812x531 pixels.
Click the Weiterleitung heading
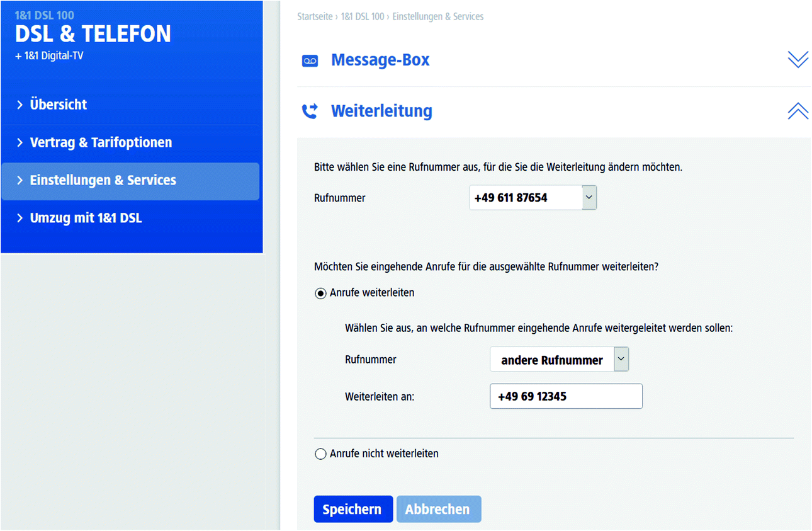pyautogui.click(x=381, y=111)
